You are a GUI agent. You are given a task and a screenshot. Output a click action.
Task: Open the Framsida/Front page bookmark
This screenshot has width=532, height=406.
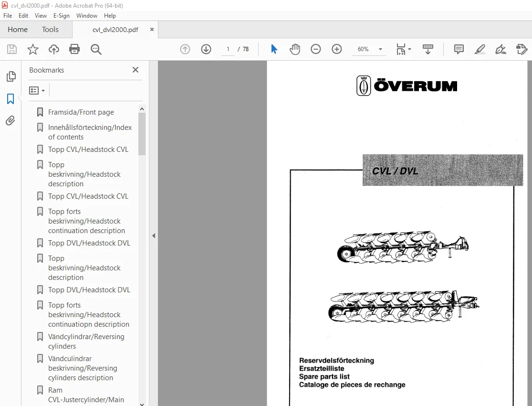tap(81, 112)
